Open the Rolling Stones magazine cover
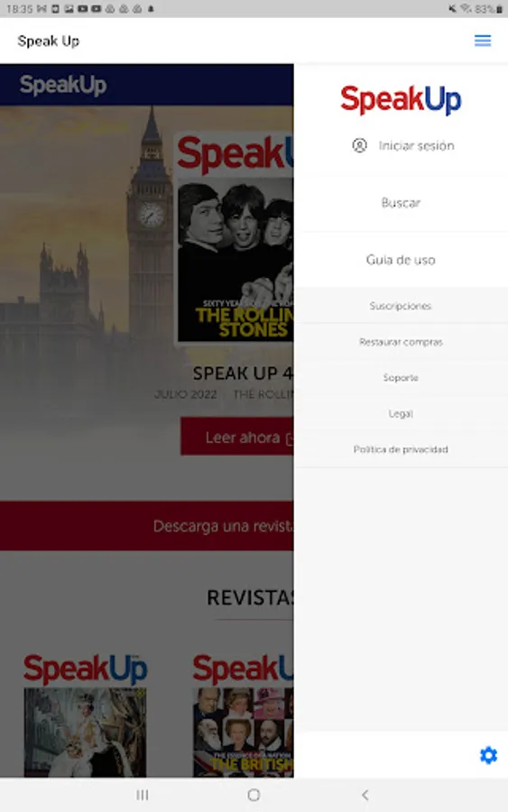Screen dimensions: 508x812 click(x=235, y=237)
